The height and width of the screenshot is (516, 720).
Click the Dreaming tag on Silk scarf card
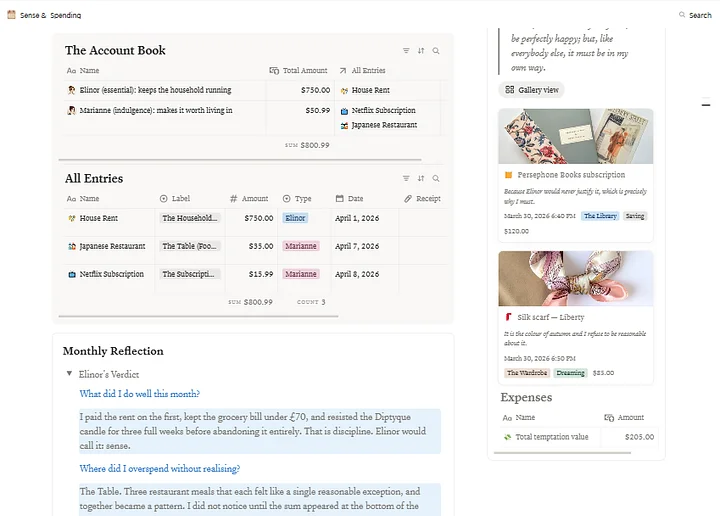click(570, 373)
